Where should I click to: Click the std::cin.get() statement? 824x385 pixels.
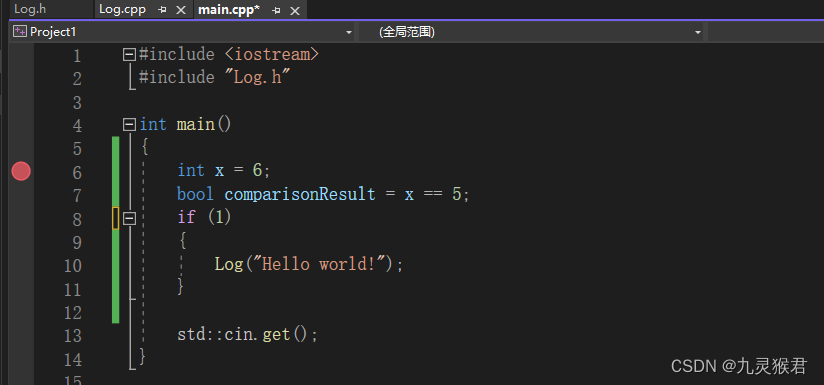pyautogui.click(x=248, y=335)
